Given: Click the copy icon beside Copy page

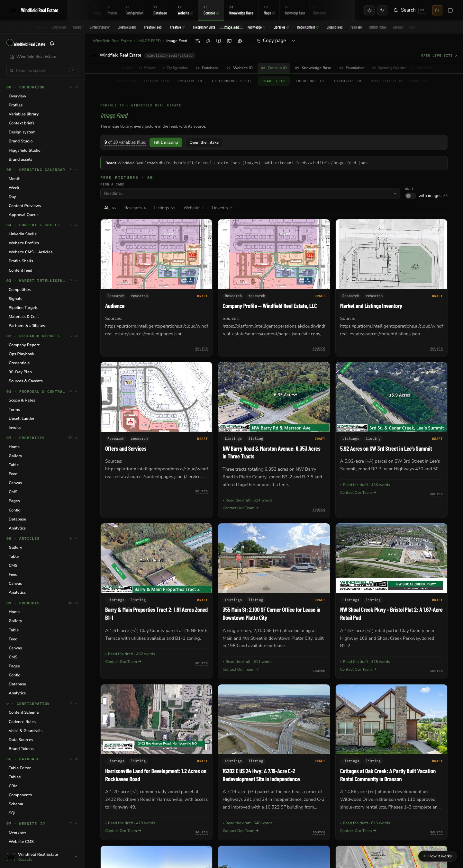Looking at the screenshot, I should point(259,41).
